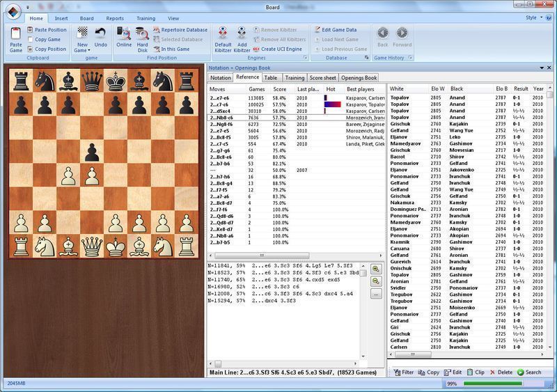Undo the last move
Image resolution: width=557 pixels, height=392 pixels.
point(101,38)
